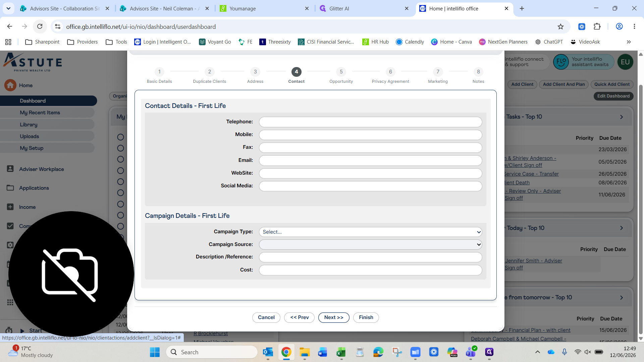Open the Campaign Source dropdown
Image resolution: width=644 pixels, height=362 pixels.
(x=370, y=244)
